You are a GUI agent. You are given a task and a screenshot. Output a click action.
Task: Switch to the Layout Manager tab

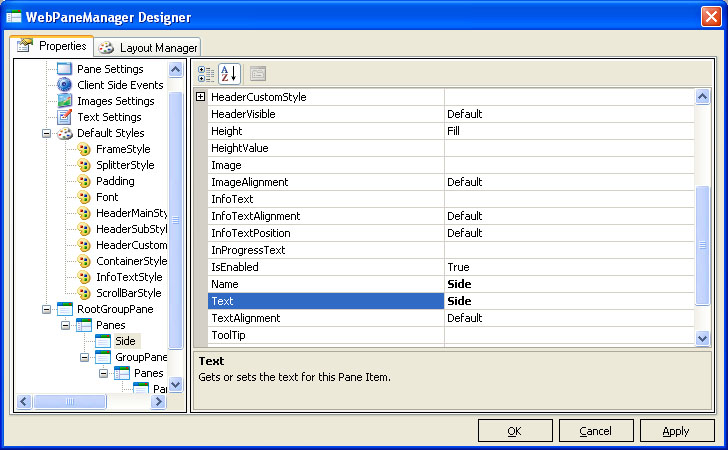[148, 47]
